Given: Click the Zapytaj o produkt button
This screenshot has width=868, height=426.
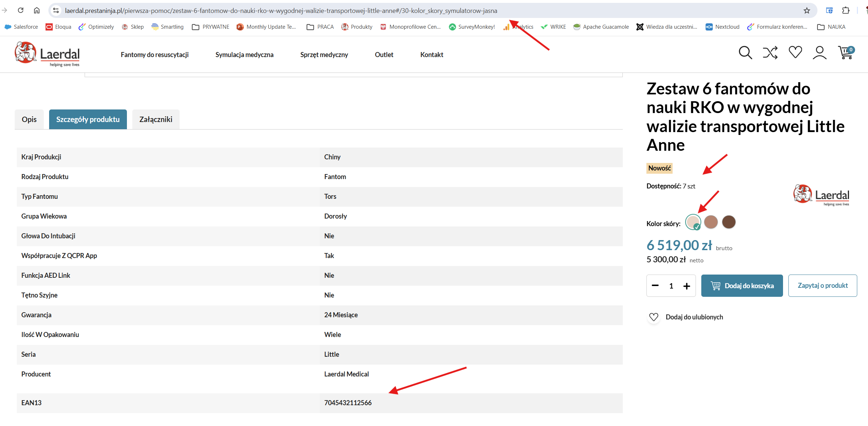Looking at the screenshot, I should pos(822,286).
